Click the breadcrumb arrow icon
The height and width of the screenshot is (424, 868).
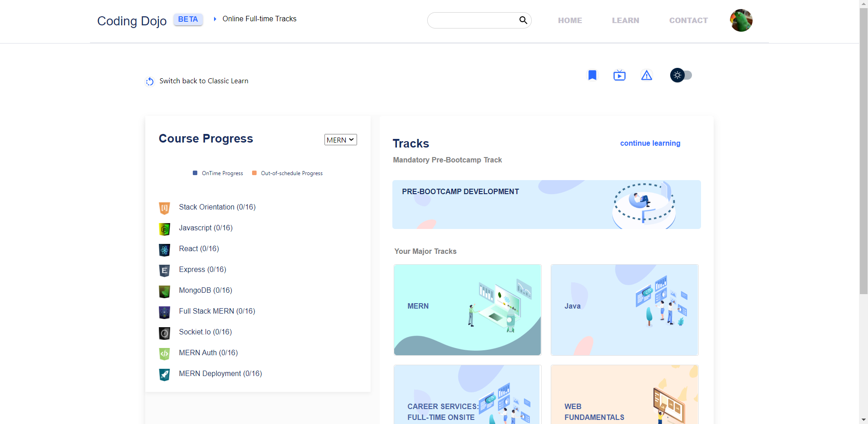tap(215, 19)
